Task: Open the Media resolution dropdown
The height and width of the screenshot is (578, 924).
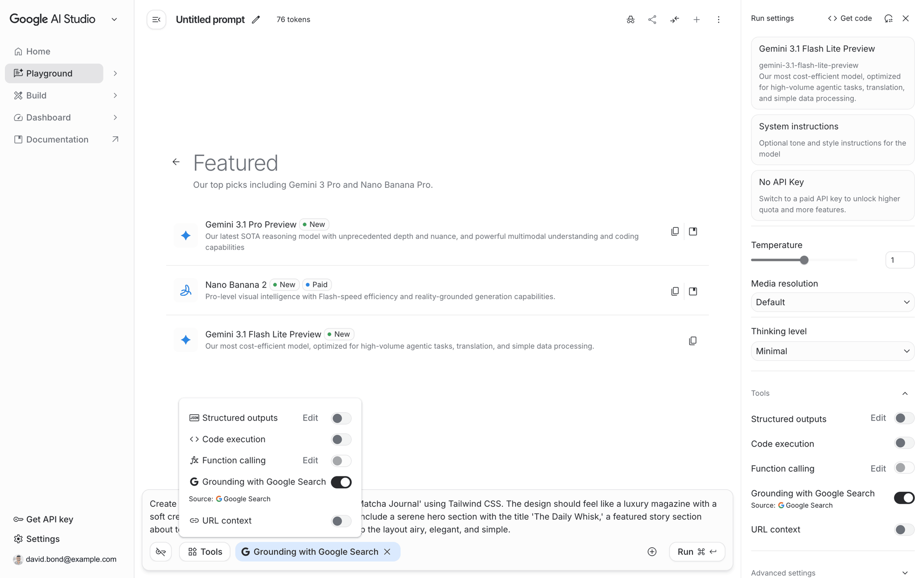Action: point(833,302)
